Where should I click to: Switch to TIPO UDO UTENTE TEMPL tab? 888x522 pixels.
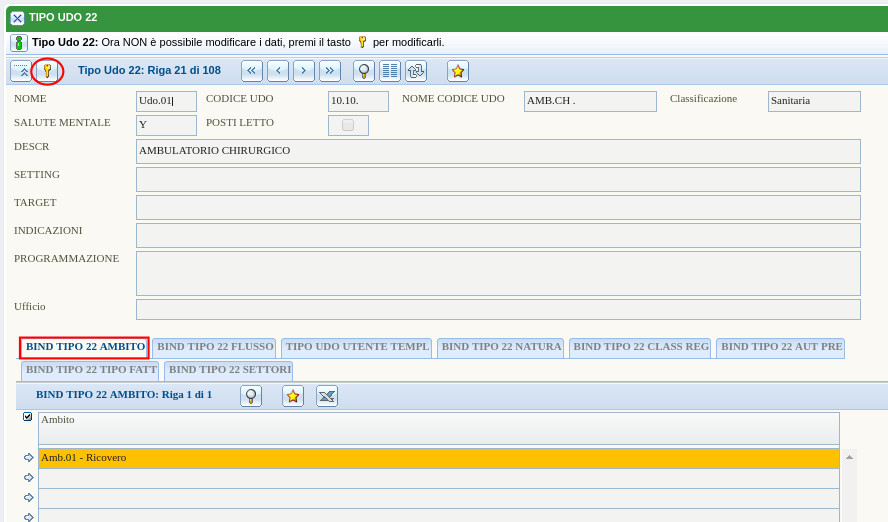357,347
